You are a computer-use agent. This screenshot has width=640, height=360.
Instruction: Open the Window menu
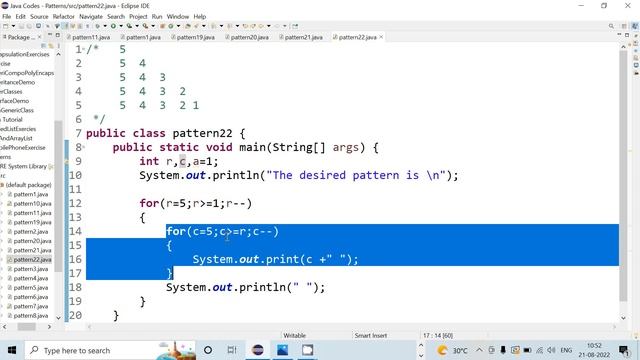[178, 16]
